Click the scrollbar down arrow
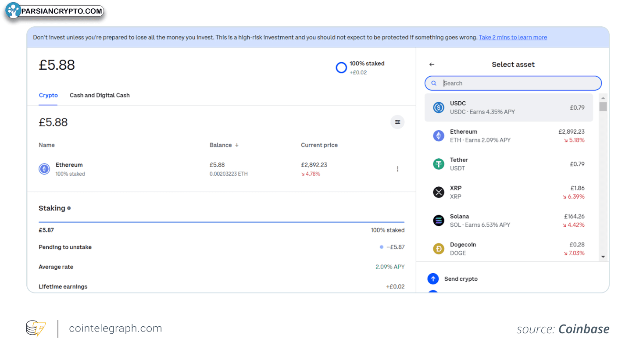 pos(603,257)
